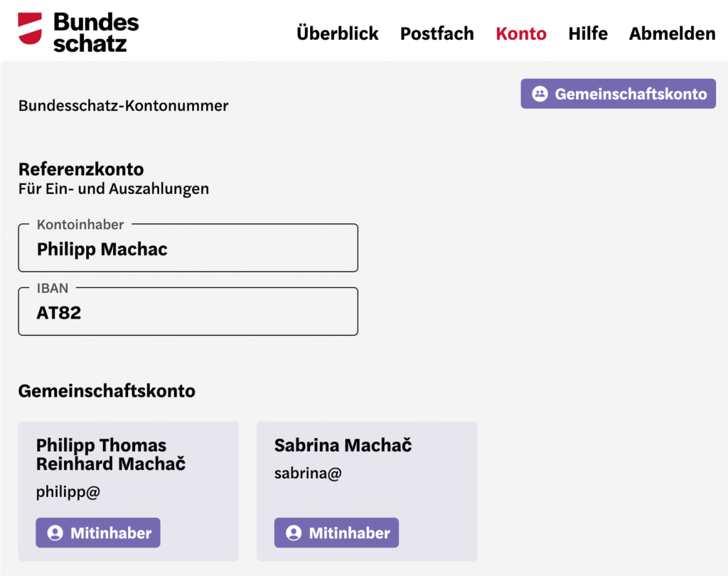Screen dimensions: 728x576
Task: Open the Überblick navigation item
Action: tap(338, 33)
